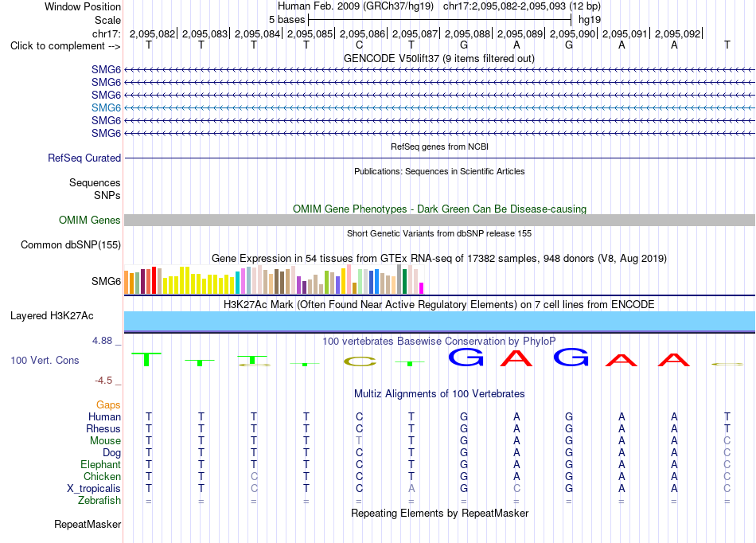This screenshot has height=543, width=756.
Task: Click the -4.5 PhyloP lower scale value
Action: coord(103,381)
